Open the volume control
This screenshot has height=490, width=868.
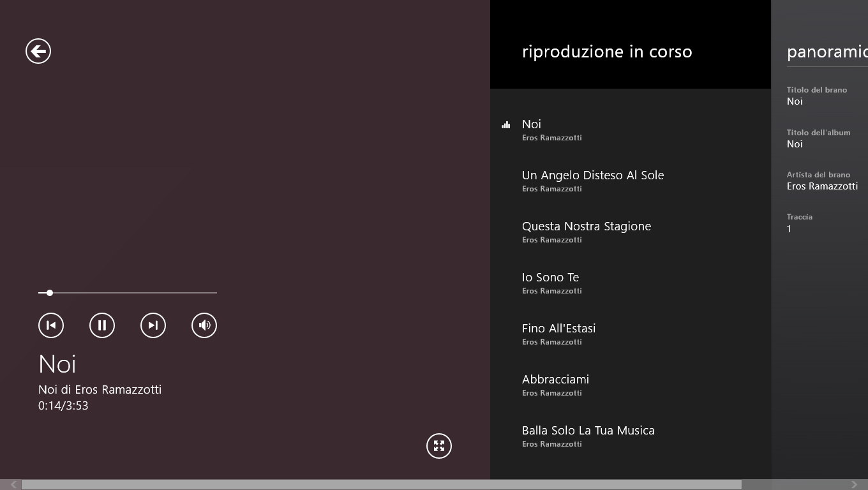[204, 325]
